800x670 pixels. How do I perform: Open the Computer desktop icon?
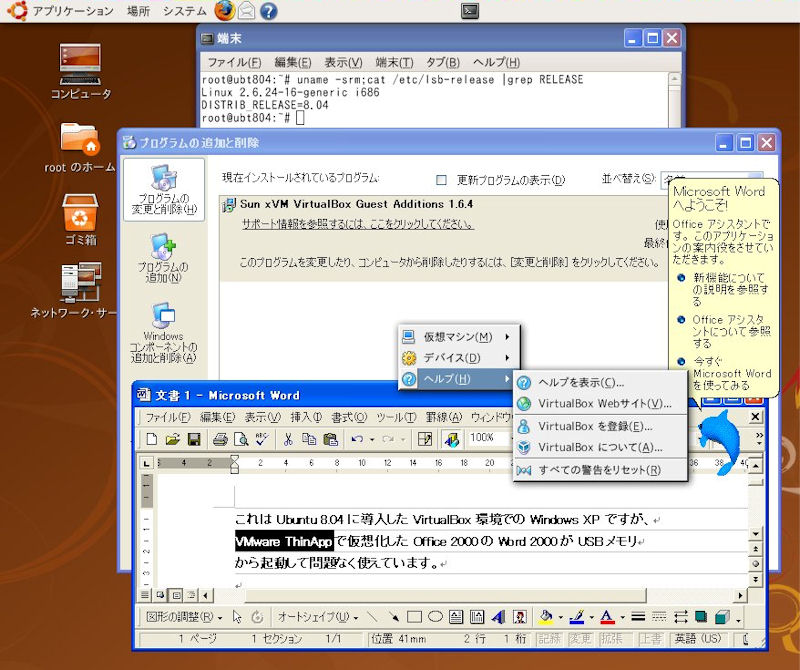point(81,72)
